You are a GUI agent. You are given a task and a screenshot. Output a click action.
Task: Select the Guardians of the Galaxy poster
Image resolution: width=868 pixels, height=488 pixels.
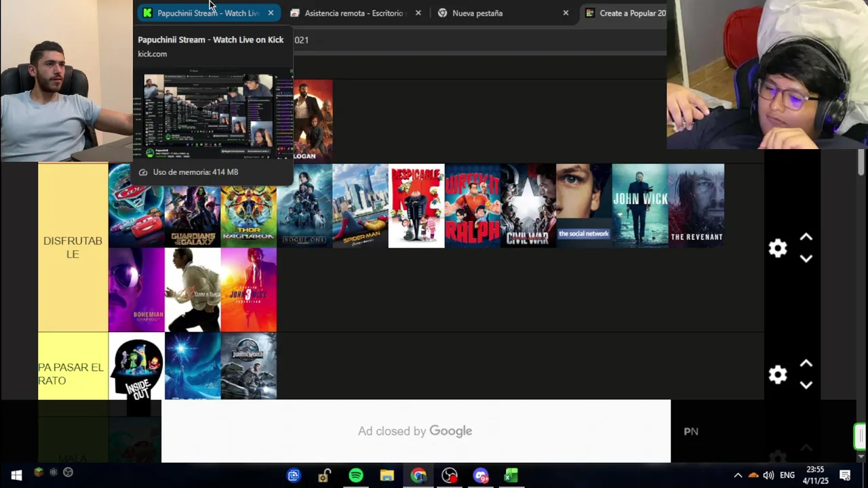click(193, 206)
